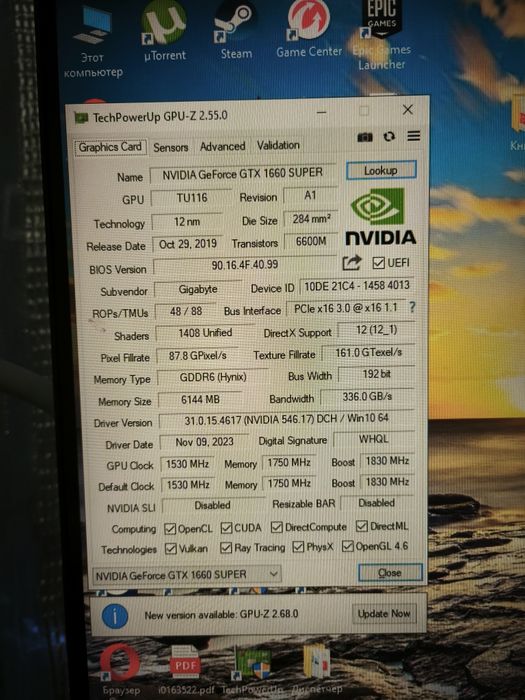Viewport: 525px width, 700px height.
Task: Click the Technology value 12 nm
Action: click(187, 222)
